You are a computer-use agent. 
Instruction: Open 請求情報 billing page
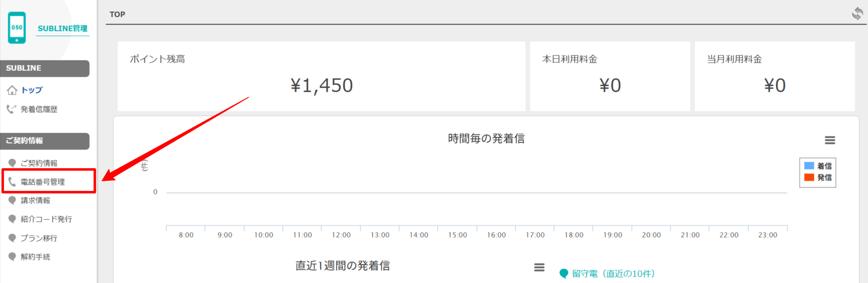tap(35, 200)
